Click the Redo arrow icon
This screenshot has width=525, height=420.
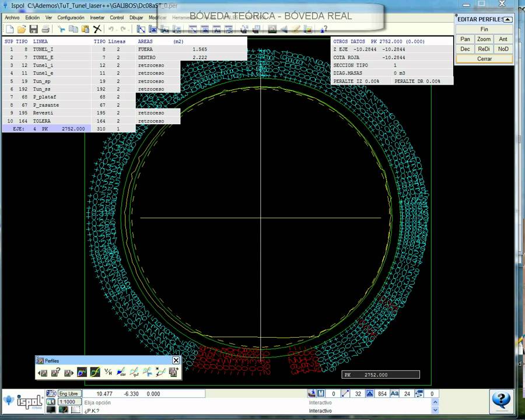click(x=123, y=30)
